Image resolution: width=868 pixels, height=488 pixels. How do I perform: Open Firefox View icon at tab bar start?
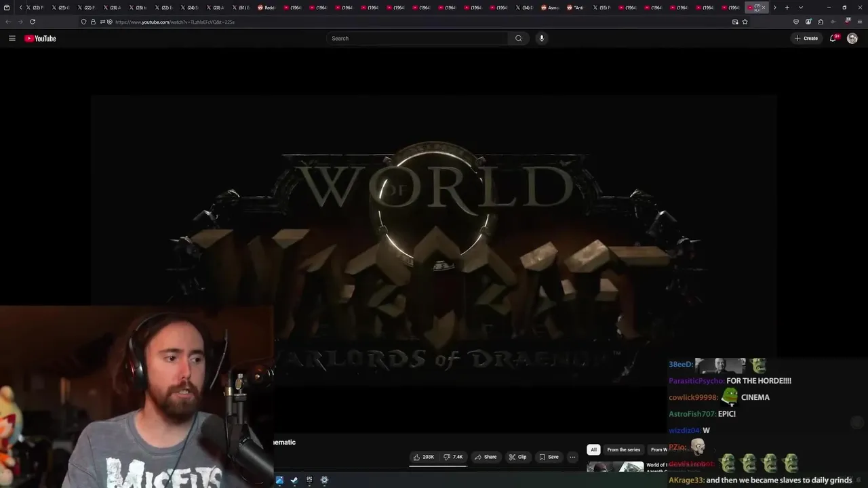coord(7,7)
